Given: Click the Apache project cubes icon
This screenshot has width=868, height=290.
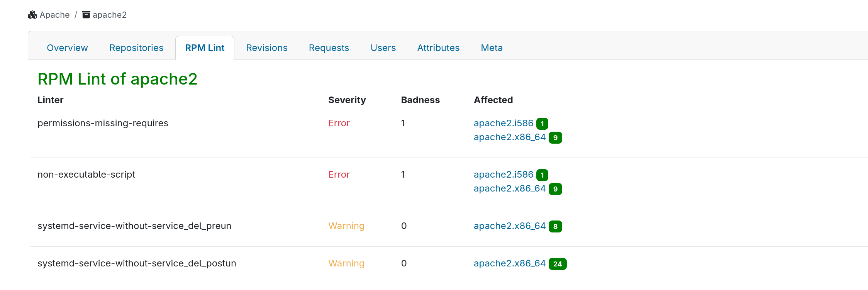Looking at the screenshot, I should tap(32, 15).
